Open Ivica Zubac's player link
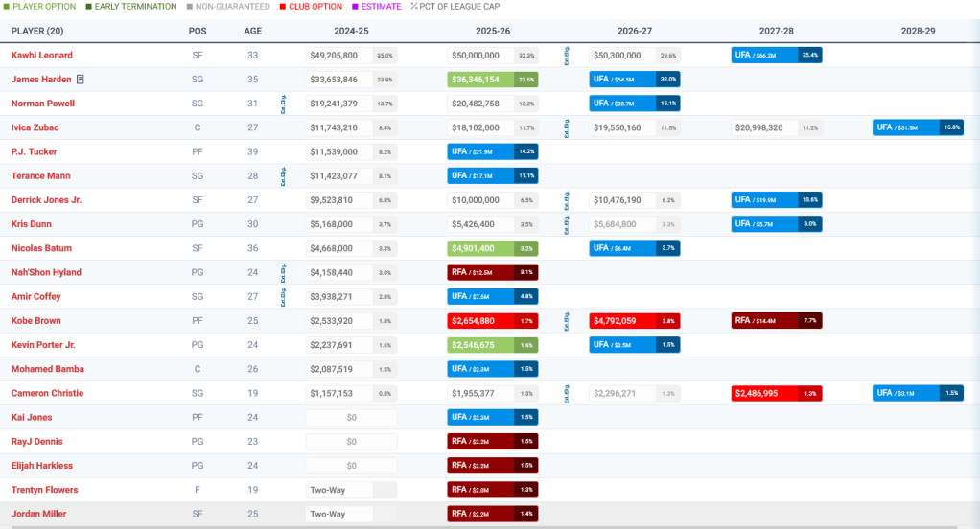The image size is (980, 529). coord(35,127)
